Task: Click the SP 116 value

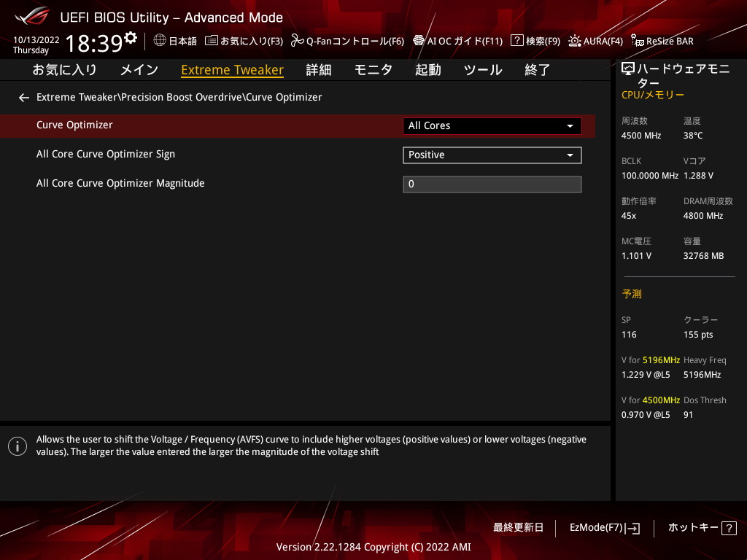Action: coord(629,335)
